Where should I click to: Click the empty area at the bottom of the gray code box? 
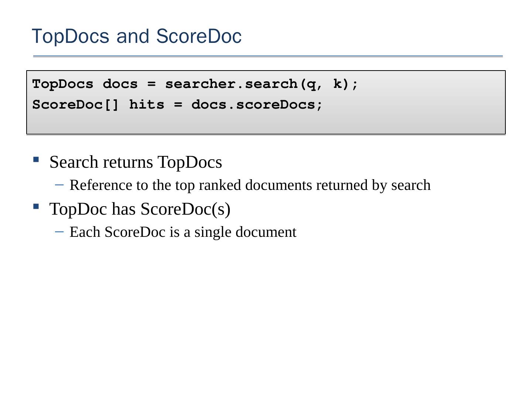[266, 124]
